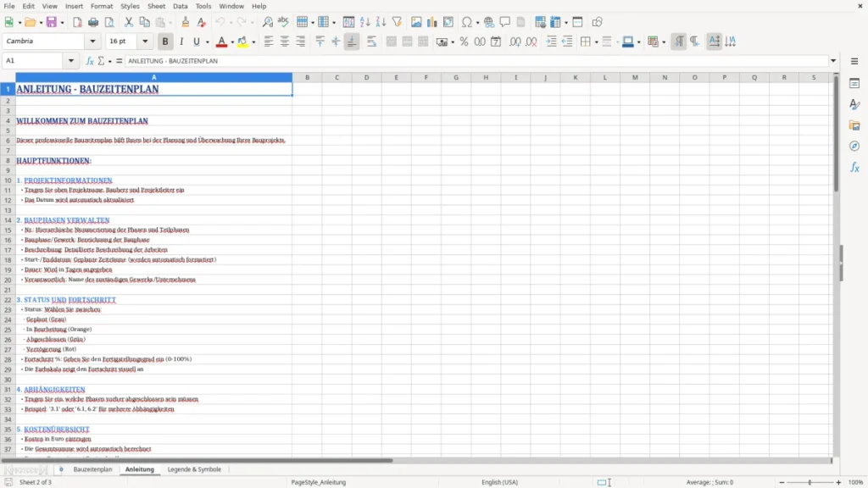
Task: Open Background Color dropdown arrow
Action: pos(253,42)
